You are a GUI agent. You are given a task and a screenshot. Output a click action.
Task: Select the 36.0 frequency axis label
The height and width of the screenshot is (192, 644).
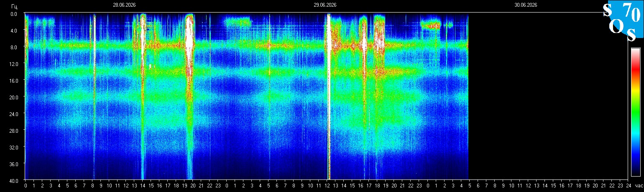click(13, 164)
